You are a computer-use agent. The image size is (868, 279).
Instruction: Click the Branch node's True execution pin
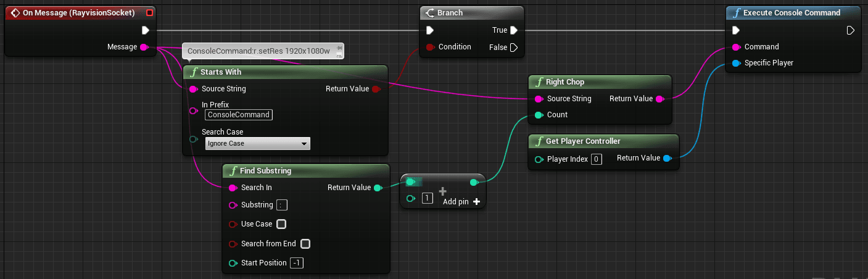(514, 30)
